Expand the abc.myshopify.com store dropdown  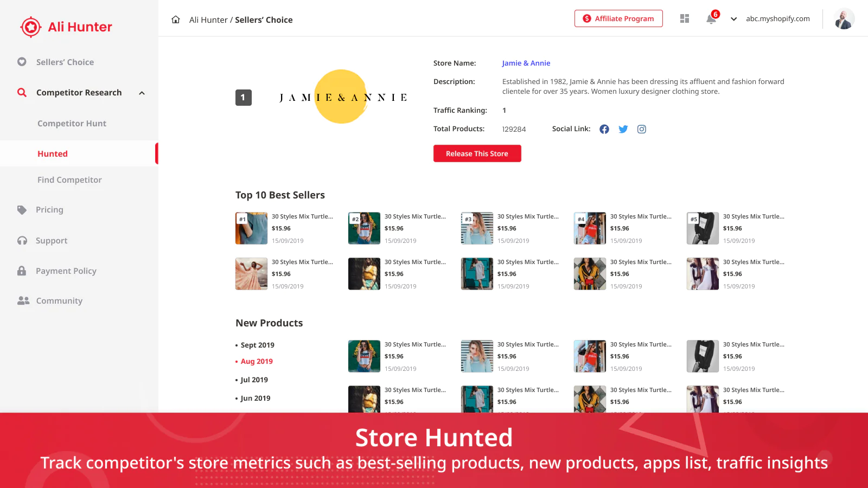click(x=734, y=19)
